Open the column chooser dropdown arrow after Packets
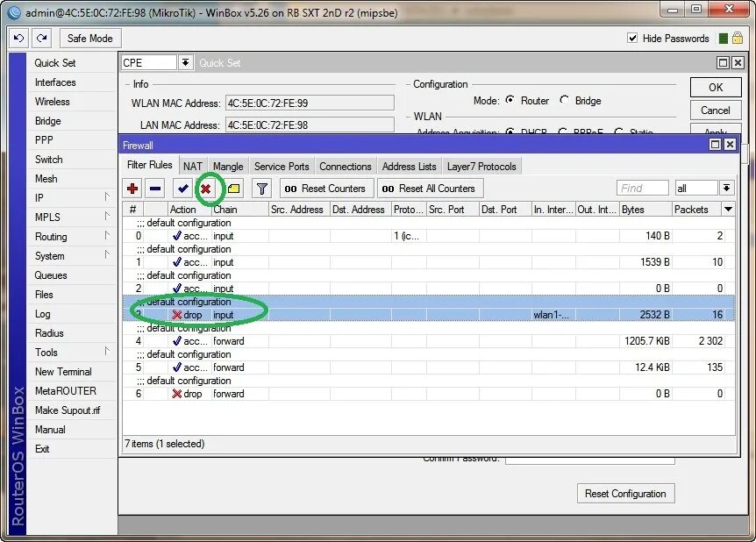Screen dimensions: 756x542 729,210
